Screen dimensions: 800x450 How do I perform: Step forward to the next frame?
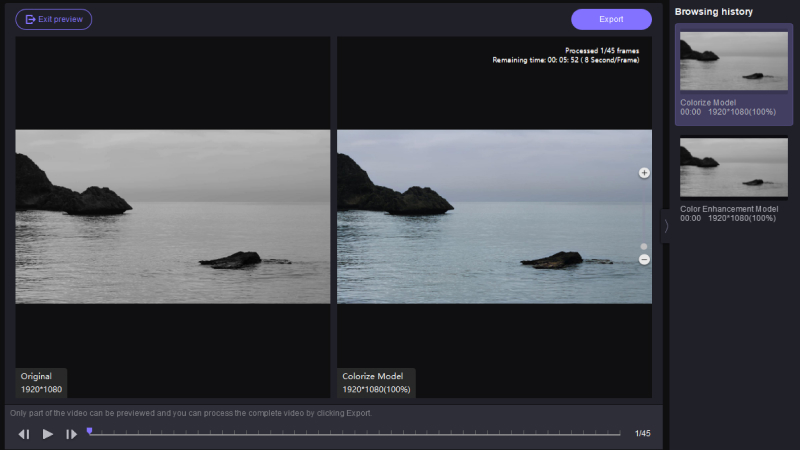point(71,434)
